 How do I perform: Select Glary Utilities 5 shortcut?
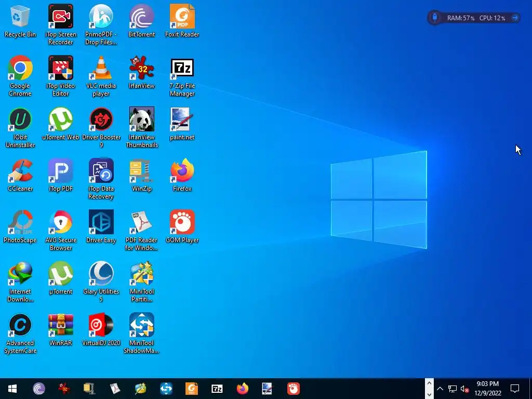pyautogui.click(x=101, y=282)
